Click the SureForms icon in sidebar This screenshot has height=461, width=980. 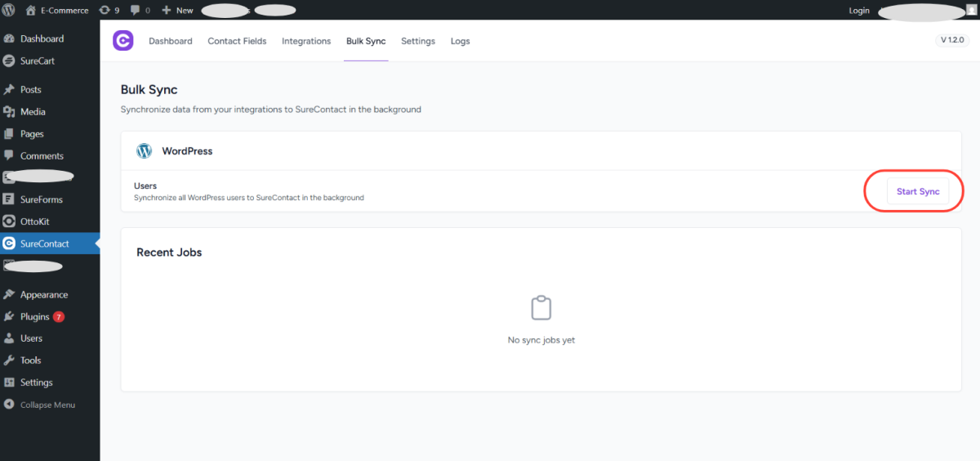click(9, 199)
